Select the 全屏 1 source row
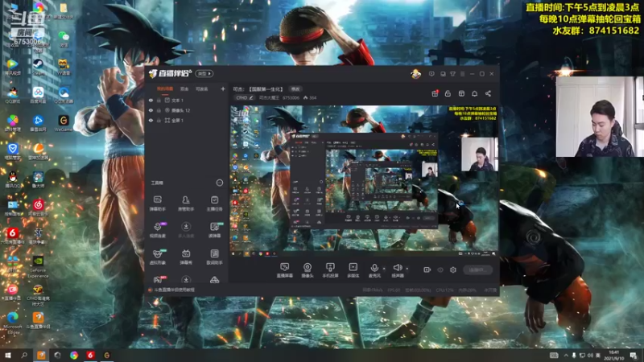644x362 pixels. (187, 120)
